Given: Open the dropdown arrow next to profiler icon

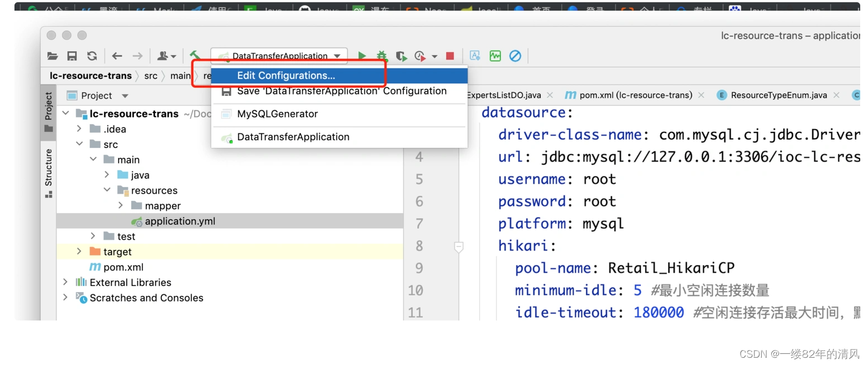Looking at the screenshot, I should (x=435, y=56).
